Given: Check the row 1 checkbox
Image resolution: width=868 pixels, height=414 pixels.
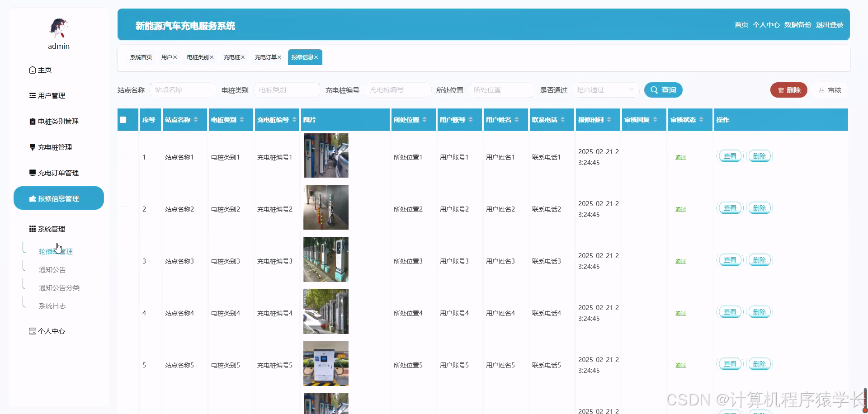Looking at the screenshot, I should 123,157.
